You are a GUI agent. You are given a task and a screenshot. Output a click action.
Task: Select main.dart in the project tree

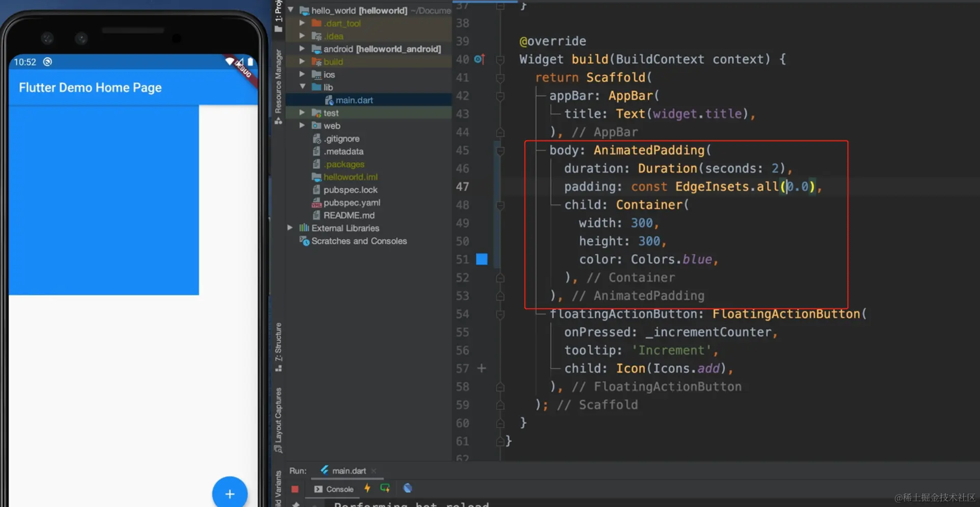tap(354, 100)
